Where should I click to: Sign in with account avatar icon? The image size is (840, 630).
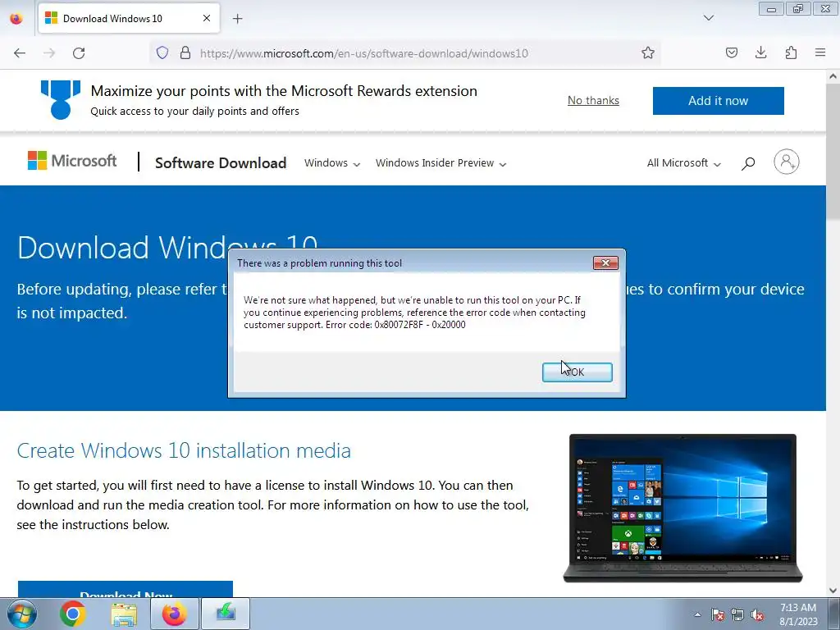[787, 162]
